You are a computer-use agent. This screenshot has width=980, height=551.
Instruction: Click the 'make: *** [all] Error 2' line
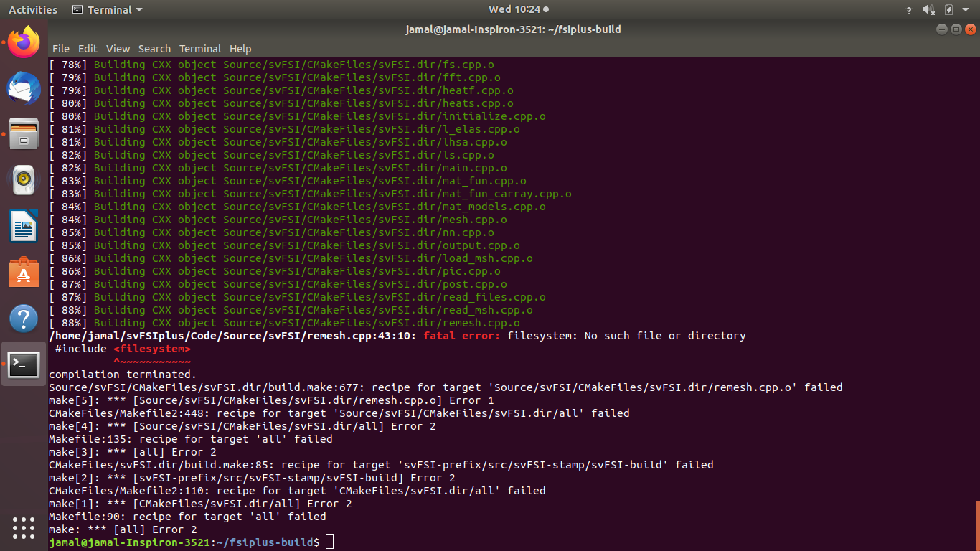[123, 529]
